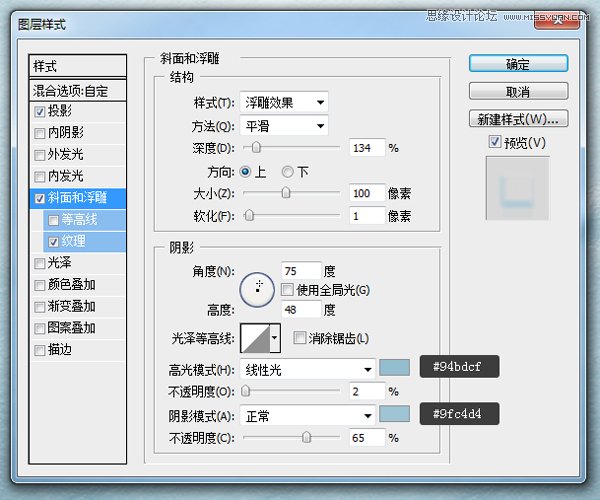600x500 pixels.
Task: Open the 等高线 sub-item settings
Action: (80, 220)
